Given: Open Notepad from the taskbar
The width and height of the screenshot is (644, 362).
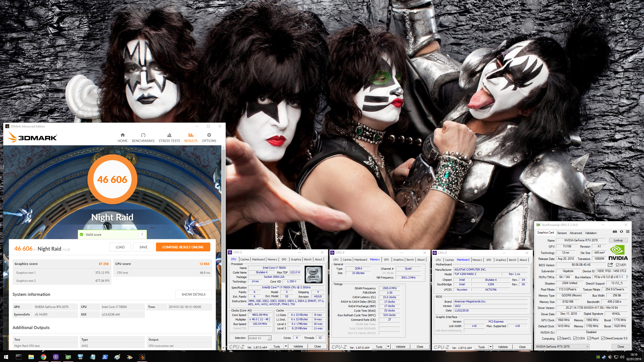Looking at the screenshot, I should point(93,357).
